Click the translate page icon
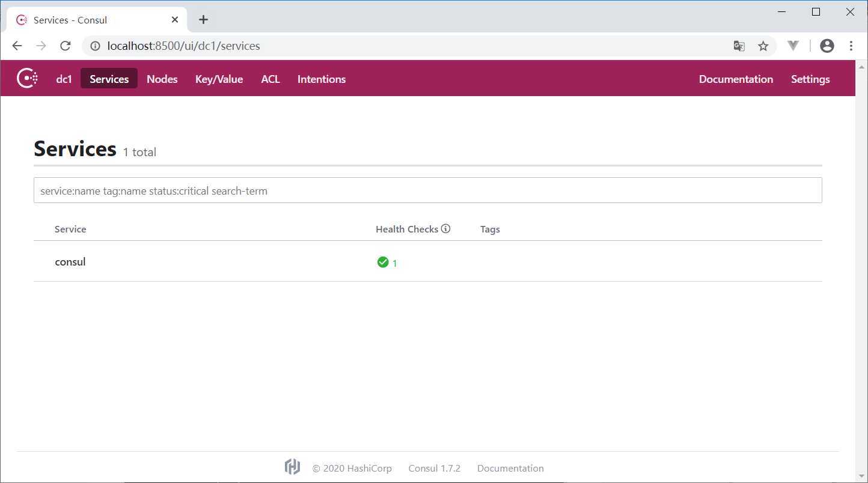This screenshot has height=483, width=868. click(x=739, y=46)
